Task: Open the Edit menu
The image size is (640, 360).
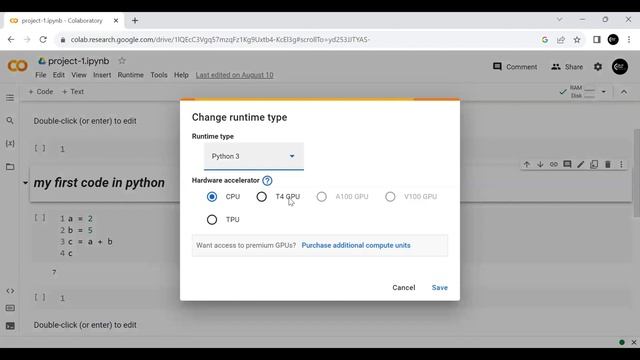Action: click(59, 75)
